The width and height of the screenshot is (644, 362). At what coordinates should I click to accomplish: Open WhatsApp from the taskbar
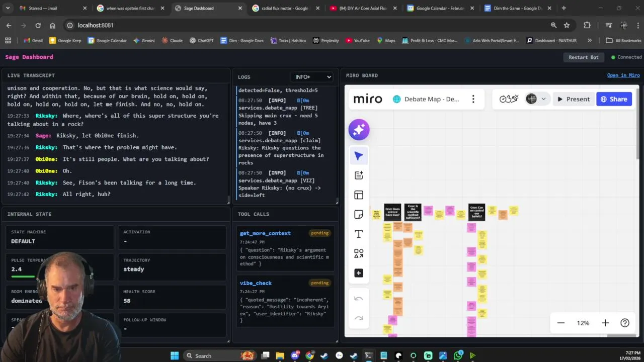[x=458, y=355]
